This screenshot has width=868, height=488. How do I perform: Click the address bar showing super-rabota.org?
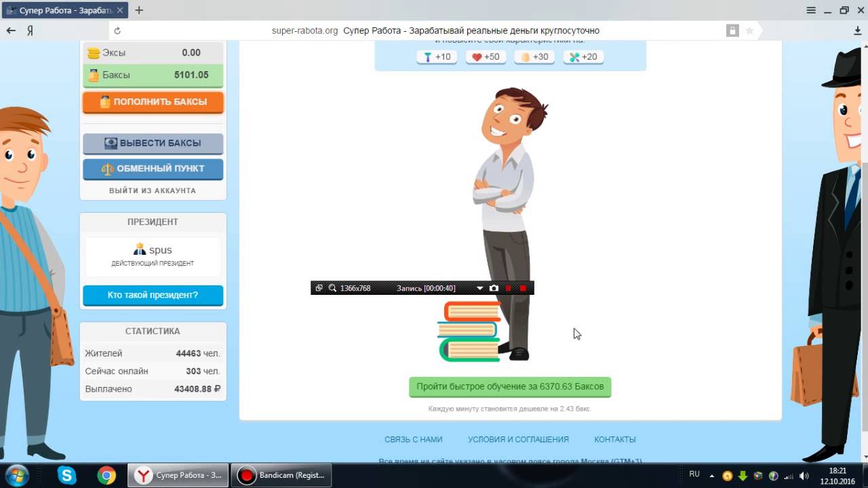(x=435, y=30)
